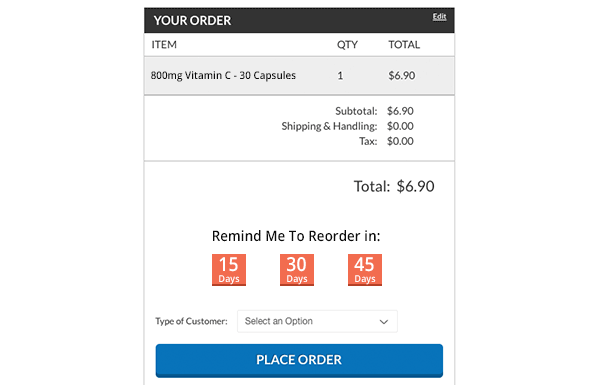This screenshot has width=600, height=385.
Task: Select the 15 Days reorder reminder
Action: 229,270
